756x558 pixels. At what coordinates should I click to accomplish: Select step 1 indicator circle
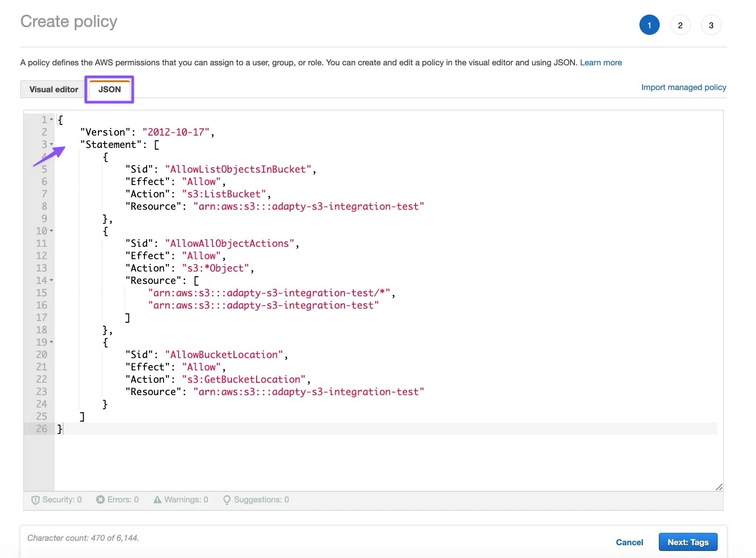[x=649, y=25]
